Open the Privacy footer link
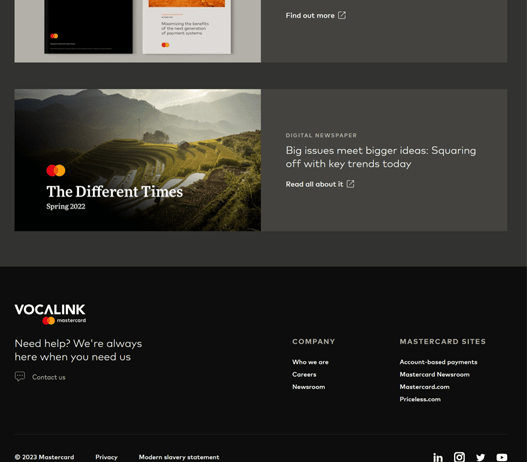The image size is (527, 462). 106,457
